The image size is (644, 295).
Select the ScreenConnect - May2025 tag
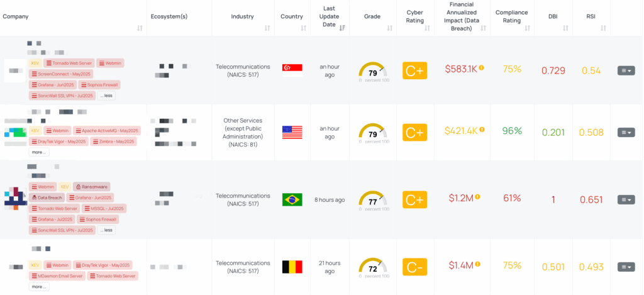[x=61, y=74]
